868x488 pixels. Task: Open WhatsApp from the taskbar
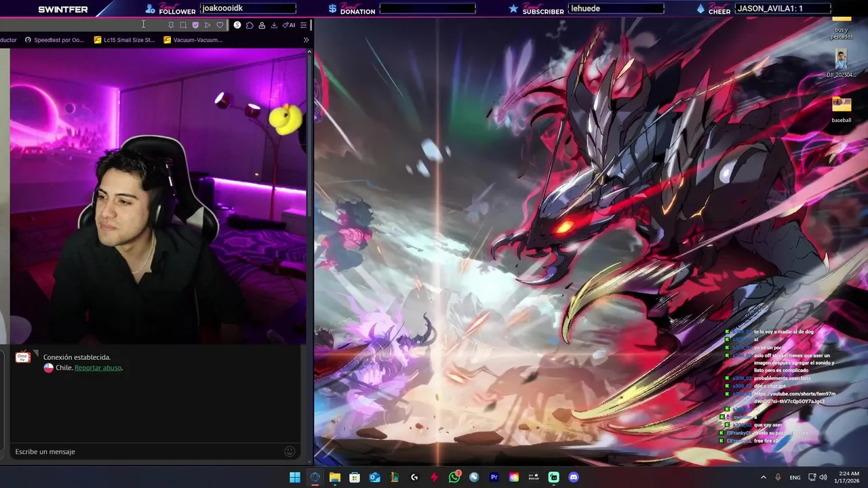pyautogui.click(x=454, y=477)
